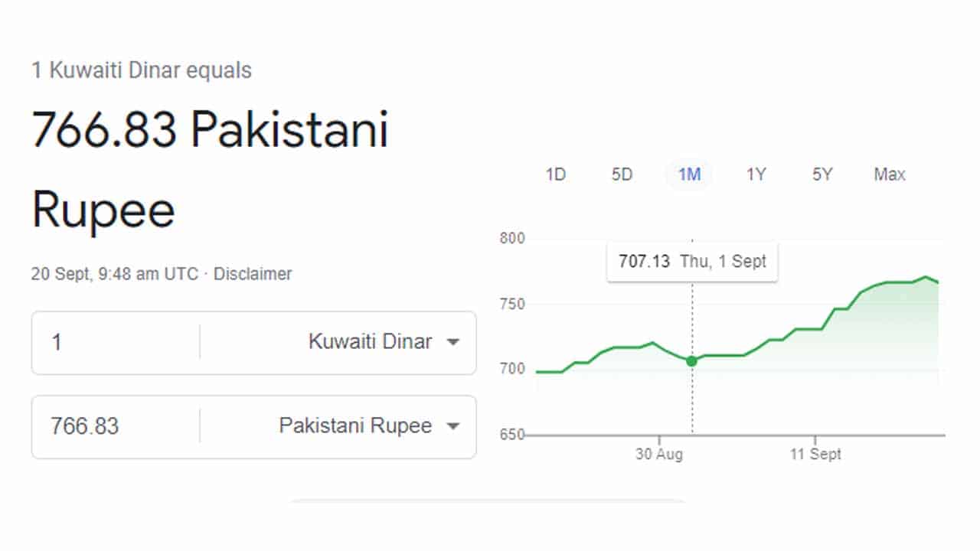
Task: Switch chart to 5Y range
Action: (x=822, y=174)
